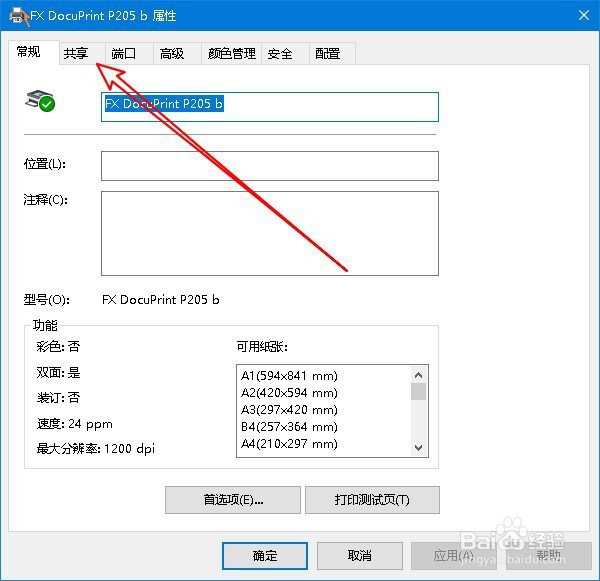Click the printer icon in title bar
This screenshot has width=600, height=581.
tap(19, 16)
